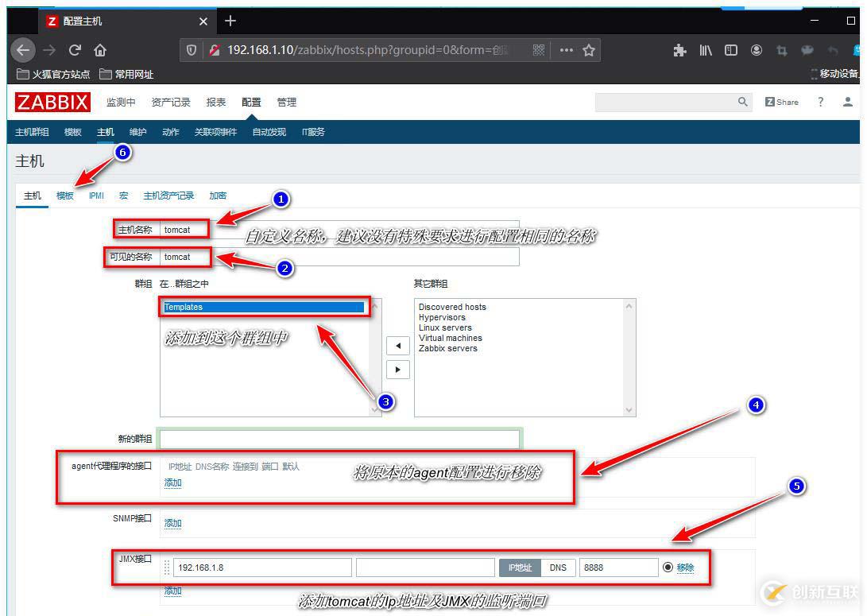Click the insecure connection lock icon
The height and width of the screenshot is (616, 867).
point(215,50)
